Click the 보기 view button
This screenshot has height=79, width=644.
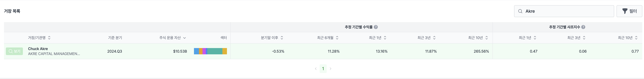click(x=14, y=51)
